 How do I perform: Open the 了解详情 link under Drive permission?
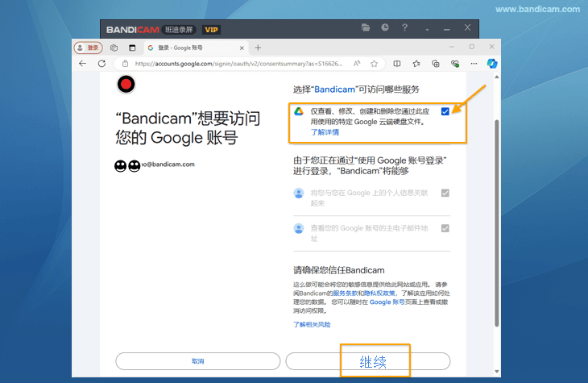[x=325, y=132]
